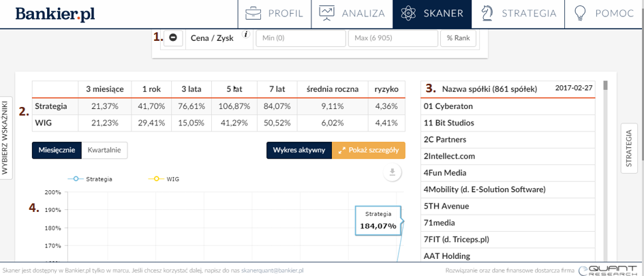
Task: Focus the Min (0) input field
Action: pyautogui.click(x=301, y=38)
